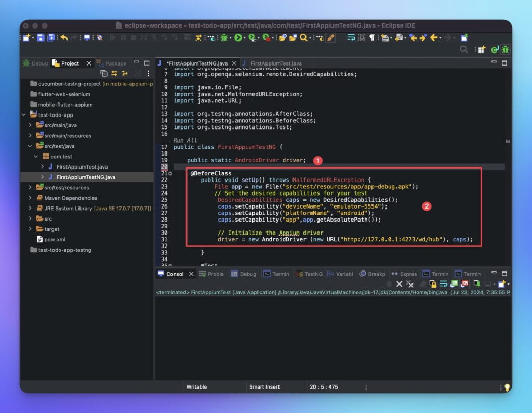This screenshot has width=532, height=413.
Task: Open the Run button dropdown arrow
Action: point(244,38)
